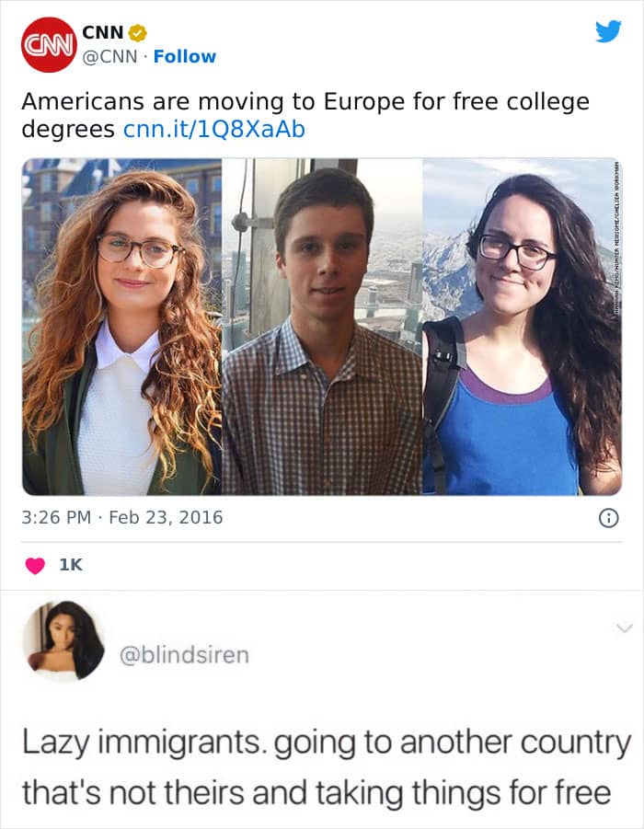Viewport: 644px width, 829px height.
Task: Open the 3:26 PM time link
Action: [55, 517]
